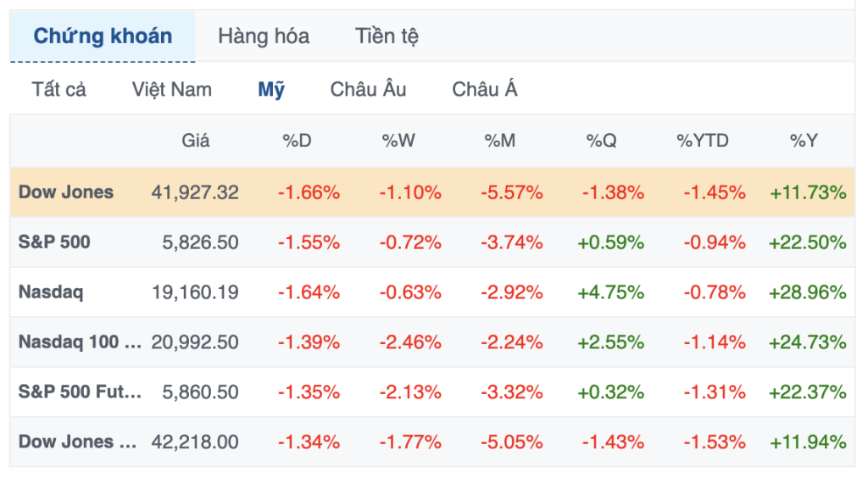Click the %D column header
Screen dimensions: 868x478
(x=297, y=141)
